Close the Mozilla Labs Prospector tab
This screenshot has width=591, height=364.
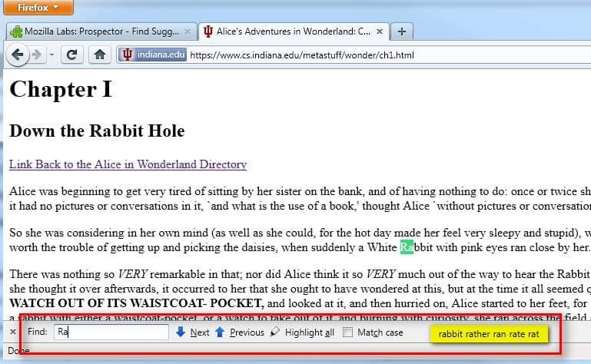coord(188,31)
